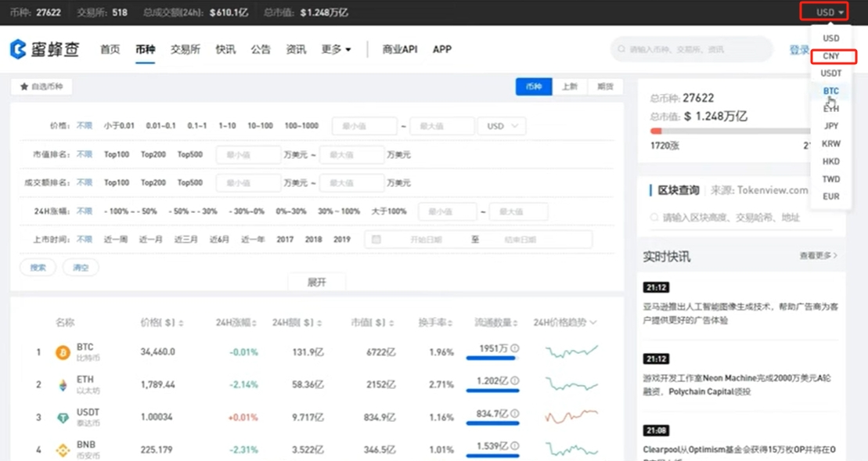868x461 pixels.
Task: Select 小于0.01 price filter
Action: click(x=119, y=126)
